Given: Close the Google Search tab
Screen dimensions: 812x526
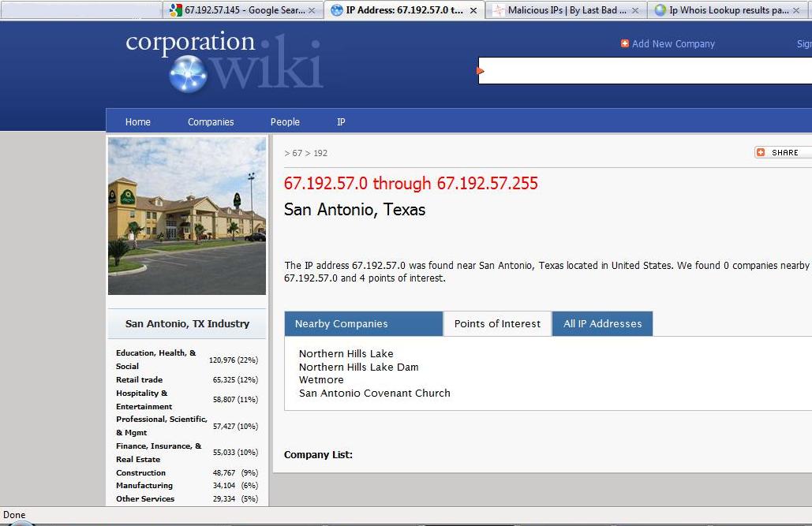Looking at the screenshot, I should tap(312, 10).
